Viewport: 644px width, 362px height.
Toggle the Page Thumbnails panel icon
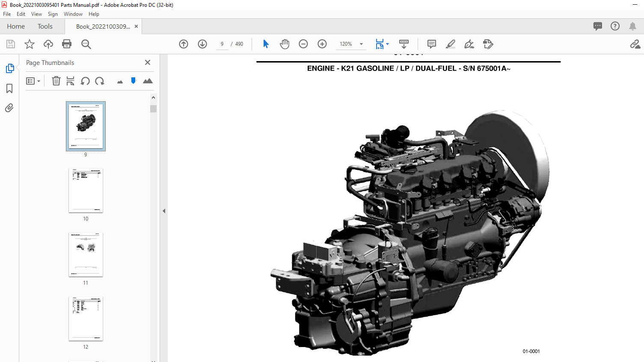pos(9,68)
